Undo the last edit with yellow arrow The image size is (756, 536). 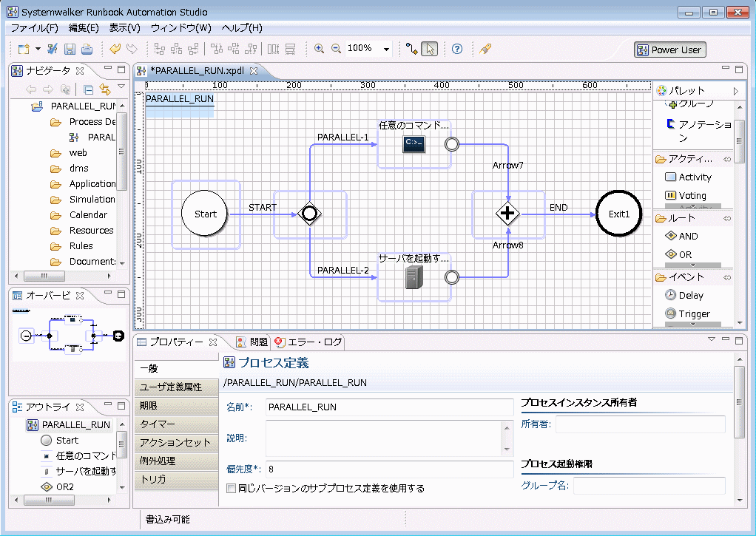click(x=115, y=49)
